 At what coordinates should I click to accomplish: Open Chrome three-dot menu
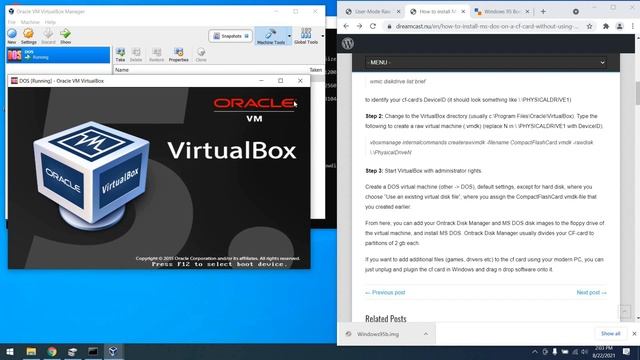click(x=633, y=26)
